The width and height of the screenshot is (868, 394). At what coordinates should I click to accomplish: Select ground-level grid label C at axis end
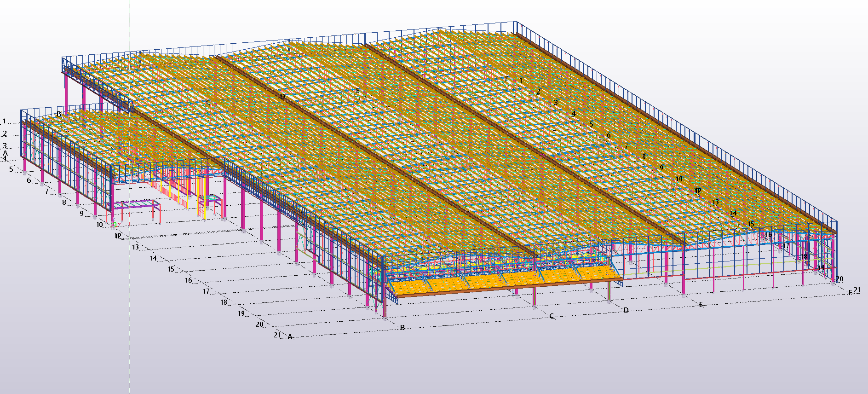coord(552,316)
